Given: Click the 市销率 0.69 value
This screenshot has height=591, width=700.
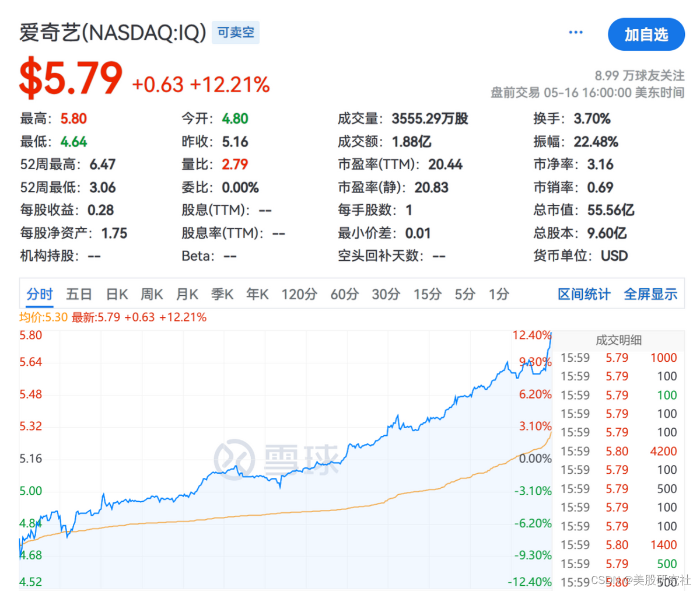Looking at the screenshot, I should [600, 187].
